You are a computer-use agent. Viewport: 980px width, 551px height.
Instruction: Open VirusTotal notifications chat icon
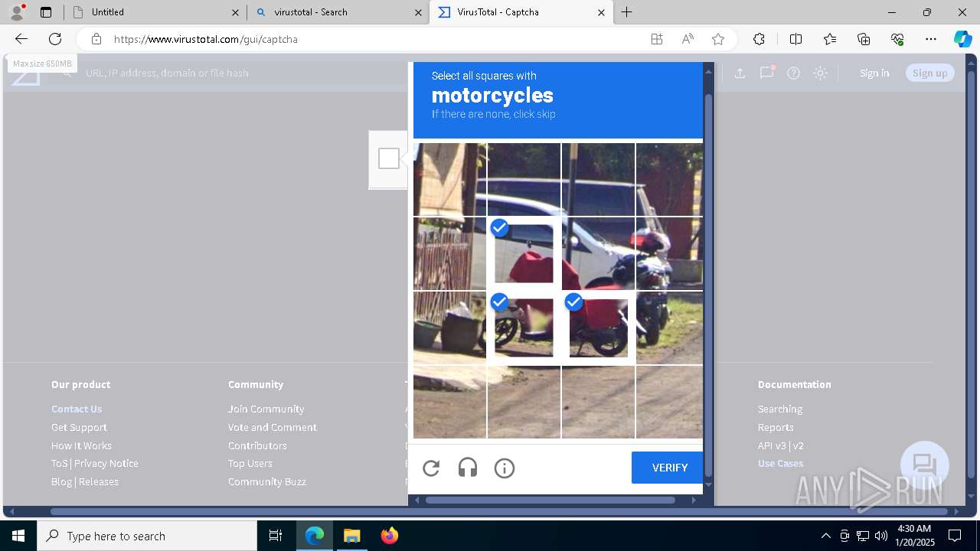[766, 73]
